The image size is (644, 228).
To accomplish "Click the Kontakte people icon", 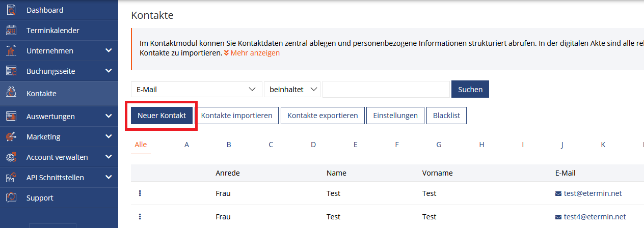I will point(11,93).
